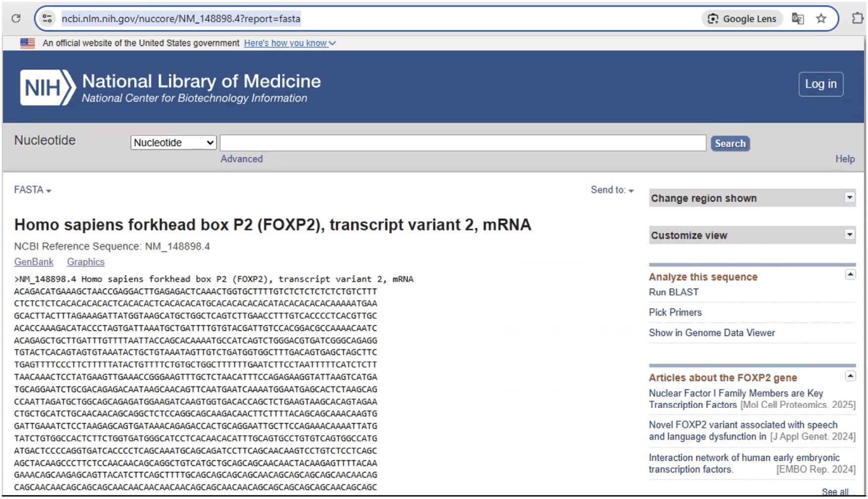Click the browser reload icon
Viewport: 868px width, 499px height.
pyautogui.click(x=16, y=19)
